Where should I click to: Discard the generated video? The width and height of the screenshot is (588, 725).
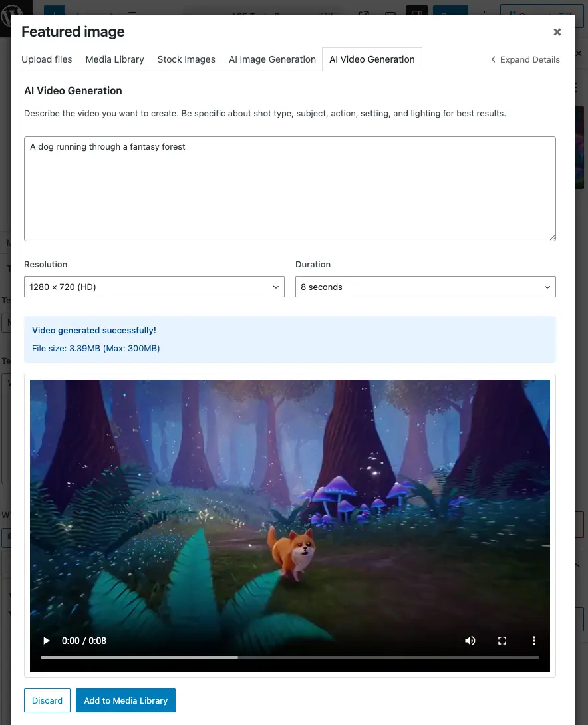(x=47, y=700)
